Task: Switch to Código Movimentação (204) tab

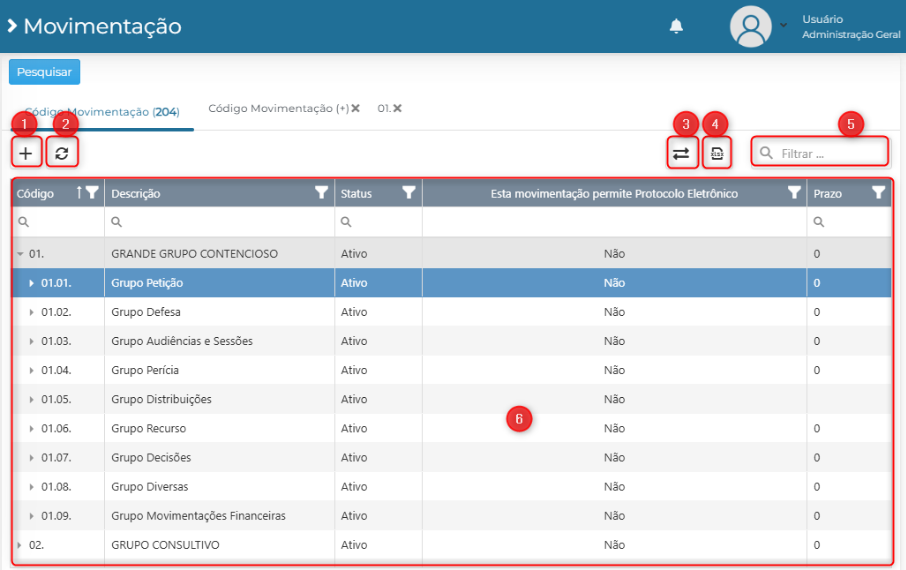Action: point(102,112)
